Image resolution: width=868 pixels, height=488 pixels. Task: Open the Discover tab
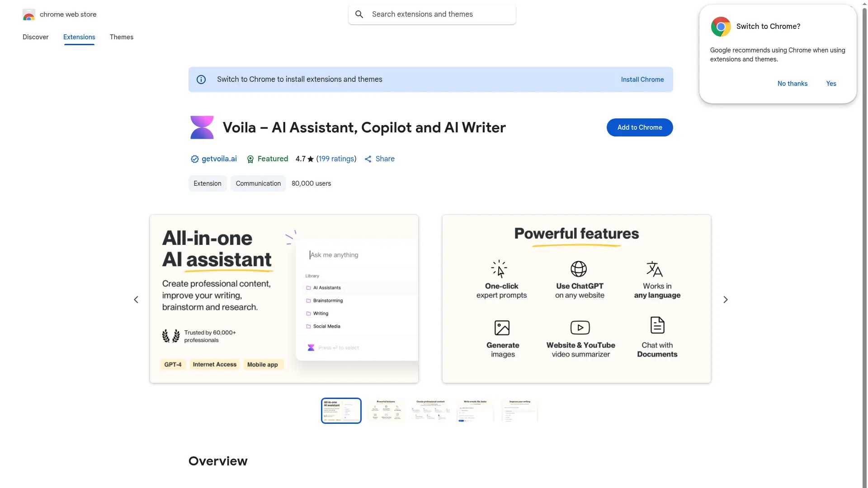click(35, 37)
